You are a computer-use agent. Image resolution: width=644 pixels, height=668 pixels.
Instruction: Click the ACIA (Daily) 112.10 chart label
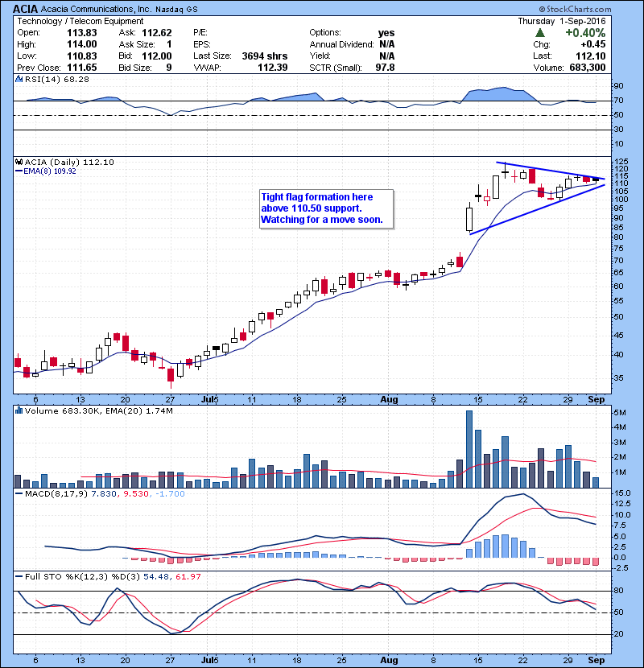(x=69, y=162)
